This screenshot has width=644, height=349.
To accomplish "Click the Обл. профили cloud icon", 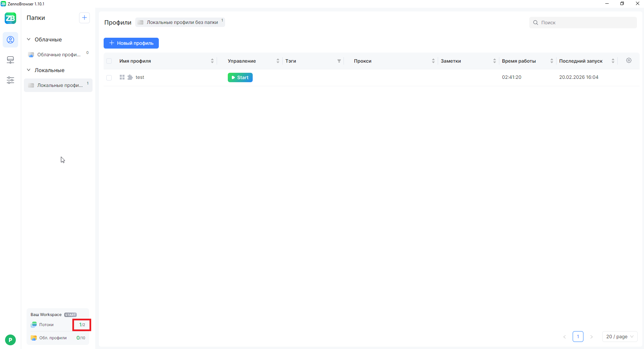I will [34, 338].
